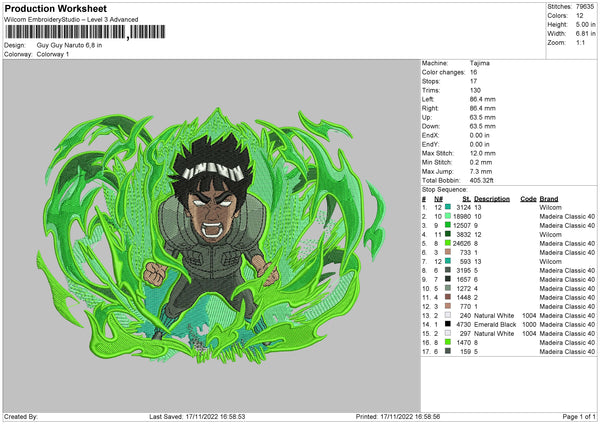Click dark swatch beside stitch count 1657
The height and width of the screenshot is (424, 600).
click(x=448, y=279)
